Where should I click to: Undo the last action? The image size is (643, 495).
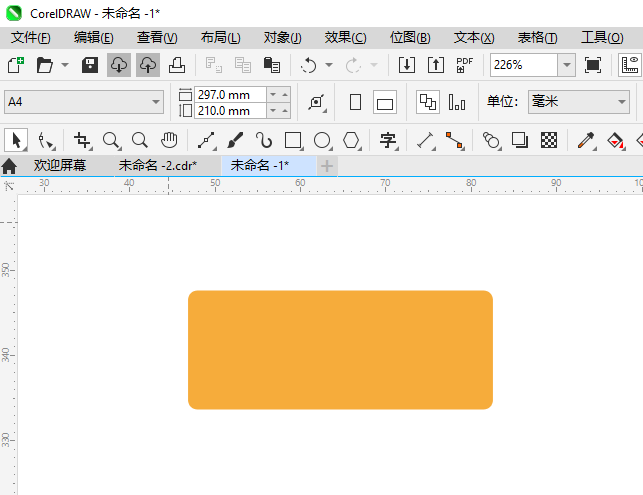point(308,65)
